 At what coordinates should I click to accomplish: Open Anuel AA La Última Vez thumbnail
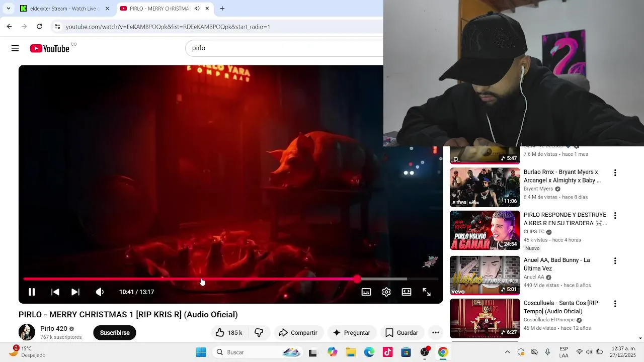pyautogui.click(x=485, y=275)
